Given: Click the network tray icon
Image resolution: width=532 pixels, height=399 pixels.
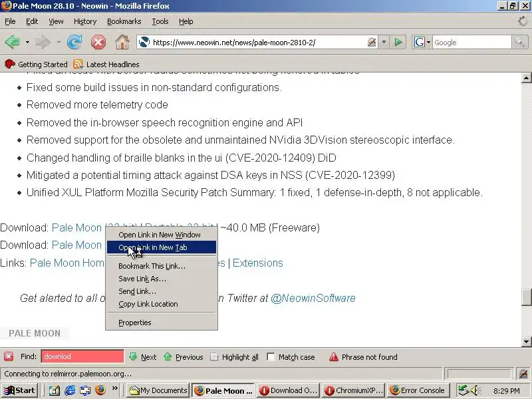Looking at the screenshot, I should [x=464, y=390].
